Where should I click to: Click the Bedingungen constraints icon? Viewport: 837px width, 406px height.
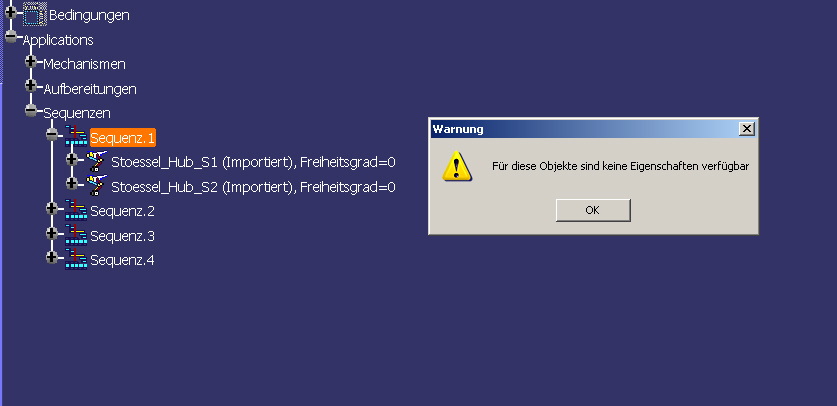pyautogui.click(x=35, y=14)
